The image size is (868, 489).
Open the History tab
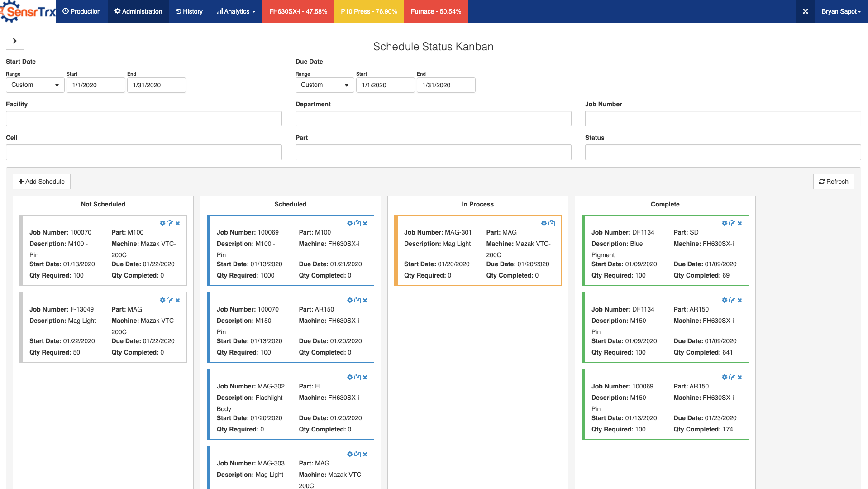pyautogui.click(x=189, y=11)
